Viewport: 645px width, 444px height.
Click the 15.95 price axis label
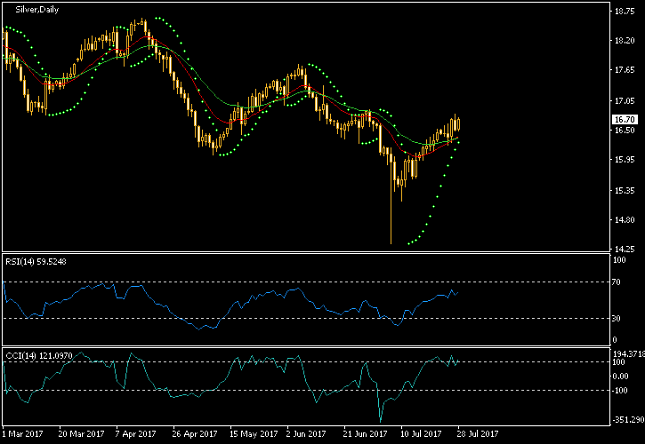click(x=624, y=160)
